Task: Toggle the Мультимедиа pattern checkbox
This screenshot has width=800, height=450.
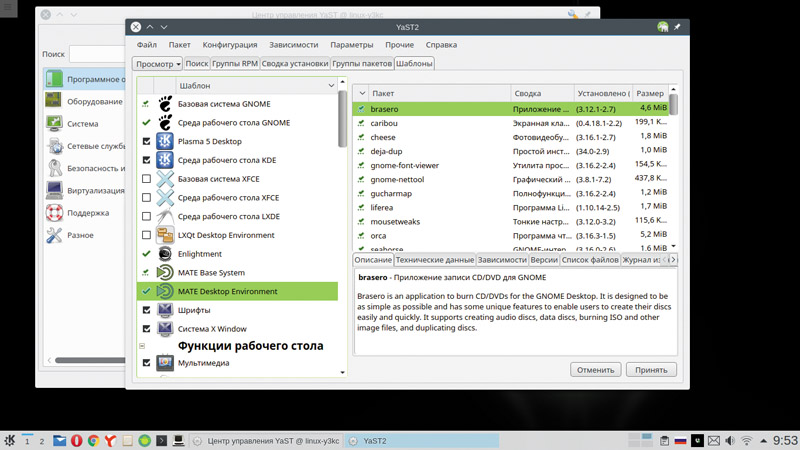Action: pos(146,363)
